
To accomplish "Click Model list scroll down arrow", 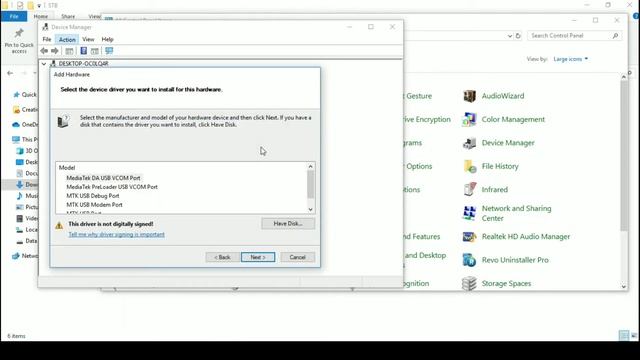I will pos(311,209).
